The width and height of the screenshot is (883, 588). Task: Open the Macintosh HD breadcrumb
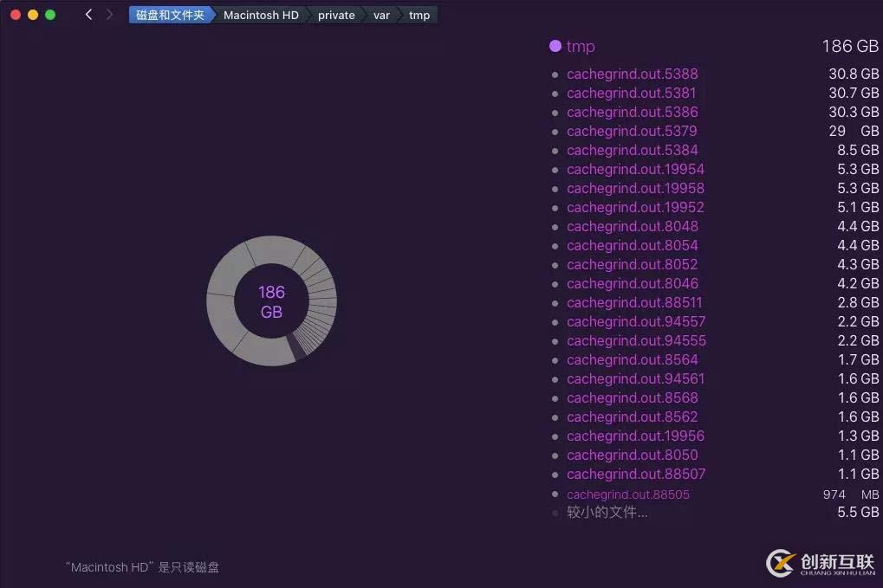point(261,15)
